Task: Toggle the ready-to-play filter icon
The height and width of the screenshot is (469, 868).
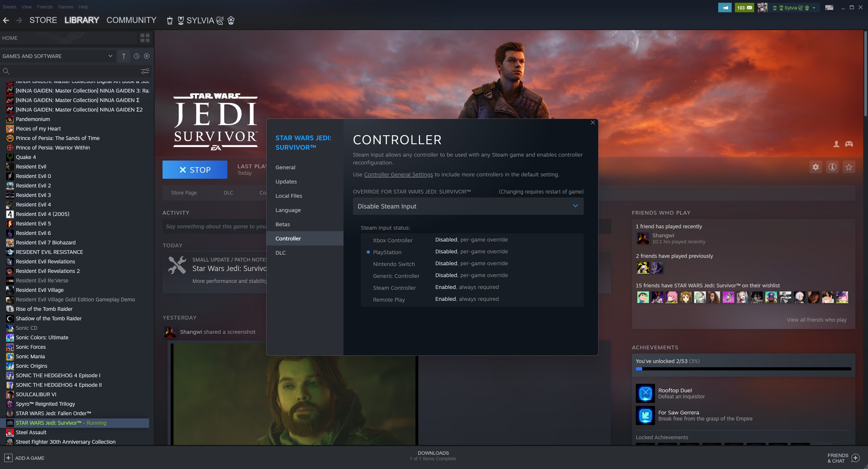Action: (146, 56)
